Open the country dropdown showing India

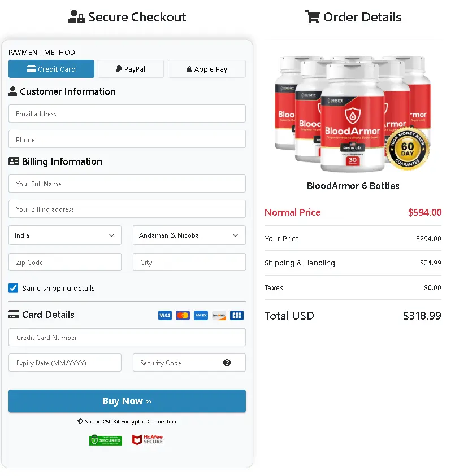(x=64, y=235)
